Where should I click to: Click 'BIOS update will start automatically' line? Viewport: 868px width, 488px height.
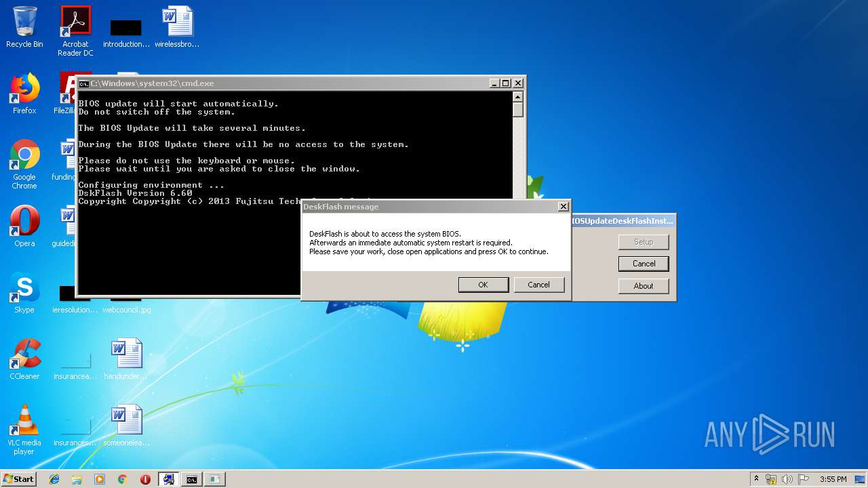point(178,104)
